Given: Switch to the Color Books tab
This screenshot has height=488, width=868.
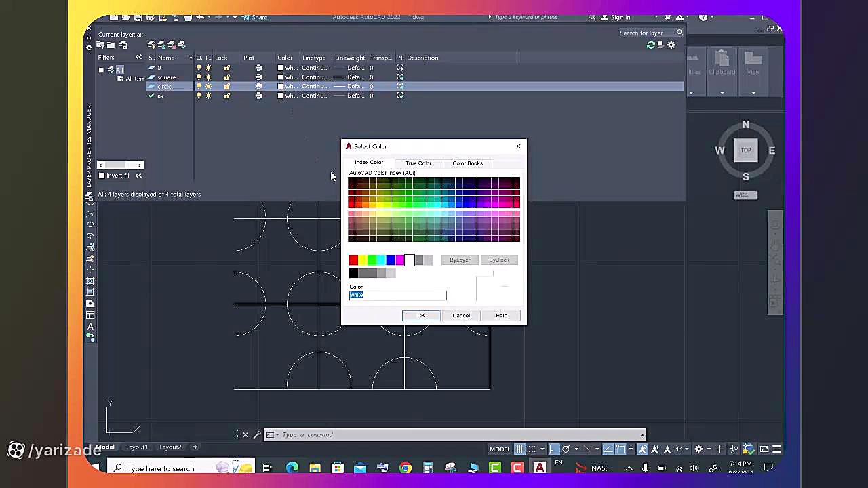Looking at the screenshot, I should tap(467, 163).
